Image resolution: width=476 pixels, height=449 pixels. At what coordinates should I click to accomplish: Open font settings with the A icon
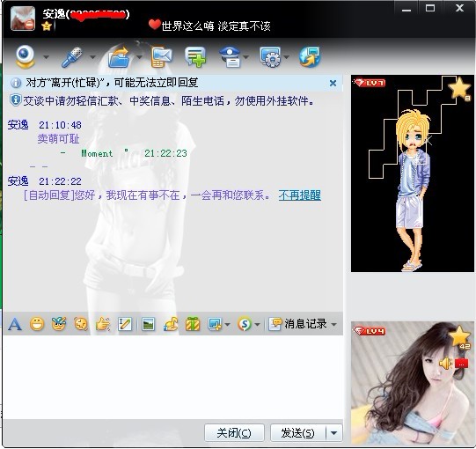[x=15, y=325]
